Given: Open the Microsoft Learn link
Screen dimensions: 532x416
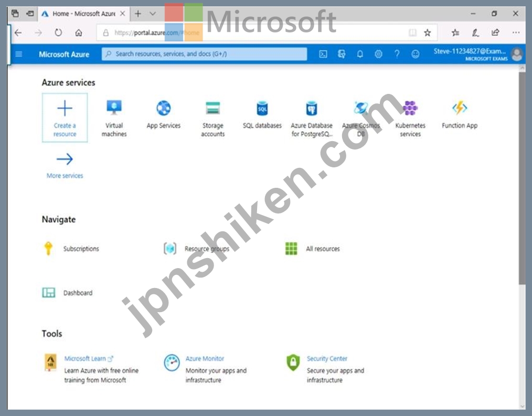Looking at the screenshot, I should click(x=85, y=358).
